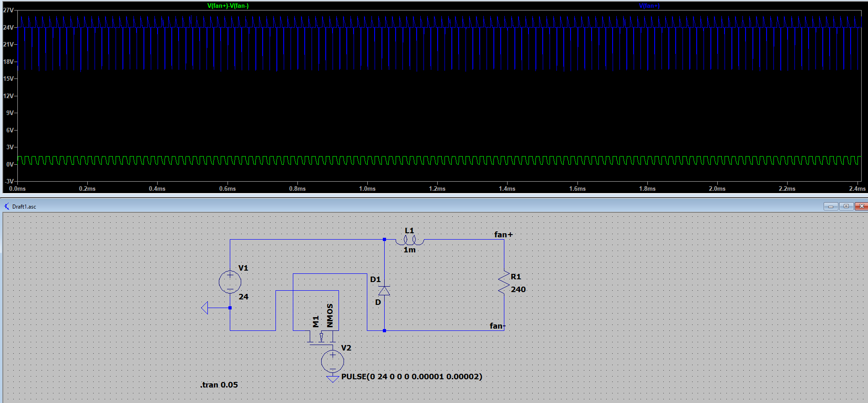
Task: Select the V1 voltage source symbol
Action: 230,282
